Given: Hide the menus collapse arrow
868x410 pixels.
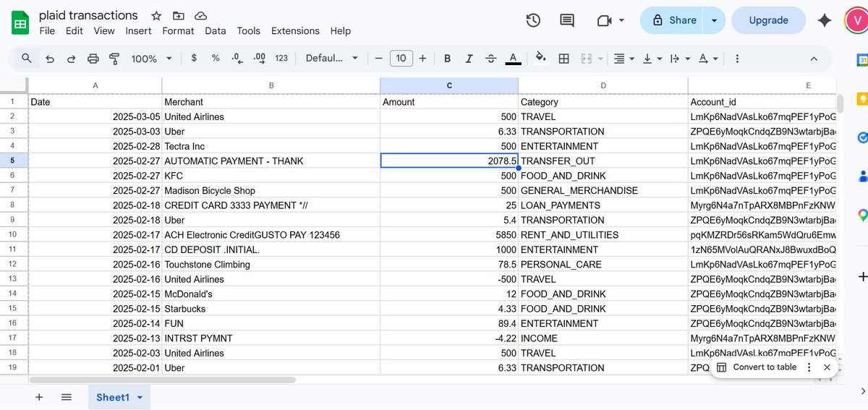Looking at the screenshot, I should click(814, 59).
